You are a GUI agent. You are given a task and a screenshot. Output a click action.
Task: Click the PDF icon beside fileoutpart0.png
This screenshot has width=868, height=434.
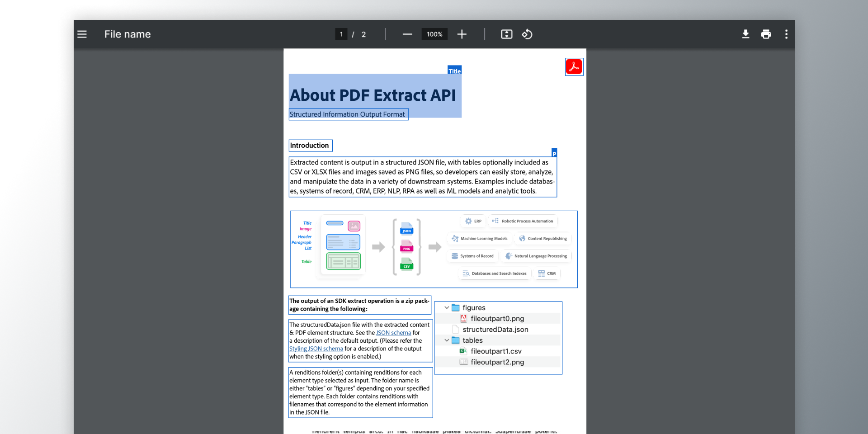(464, 318)
